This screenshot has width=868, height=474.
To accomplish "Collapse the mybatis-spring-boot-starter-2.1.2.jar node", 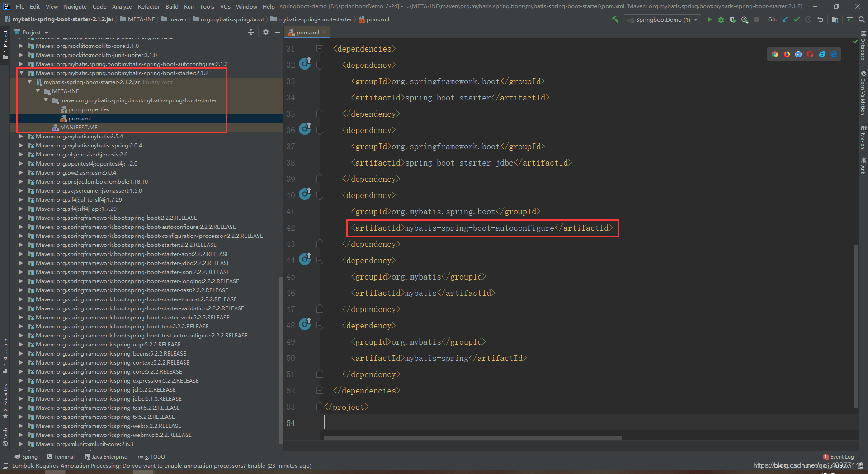I will point(29,82).
